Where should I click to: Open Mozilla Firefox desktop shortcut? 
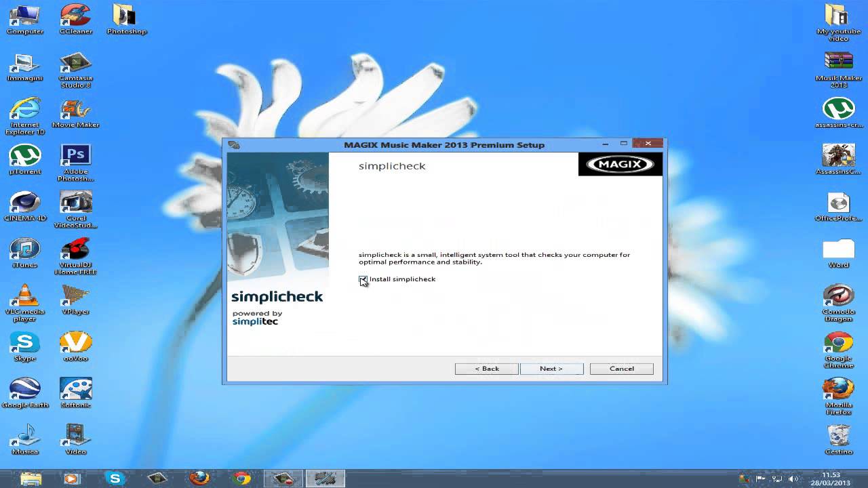coord(839,397)
